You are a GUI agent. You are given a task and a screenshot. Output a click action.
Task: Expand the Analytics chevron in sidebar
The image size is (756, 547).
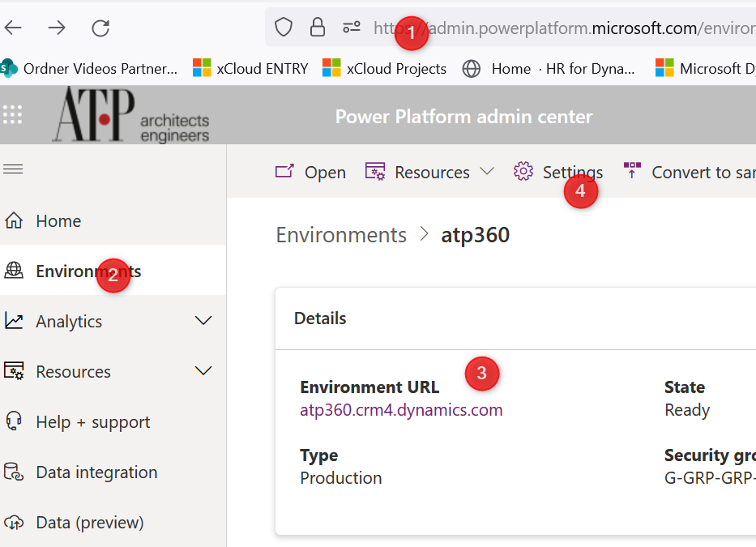pos(203,320)
